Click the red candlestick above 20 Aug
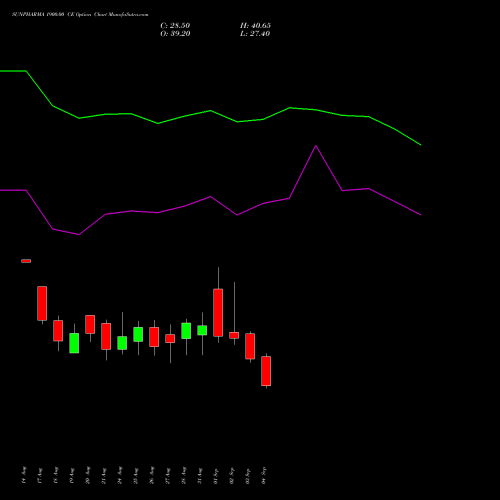The height and width of the screenshot is (500, 500). pos(90,324)
